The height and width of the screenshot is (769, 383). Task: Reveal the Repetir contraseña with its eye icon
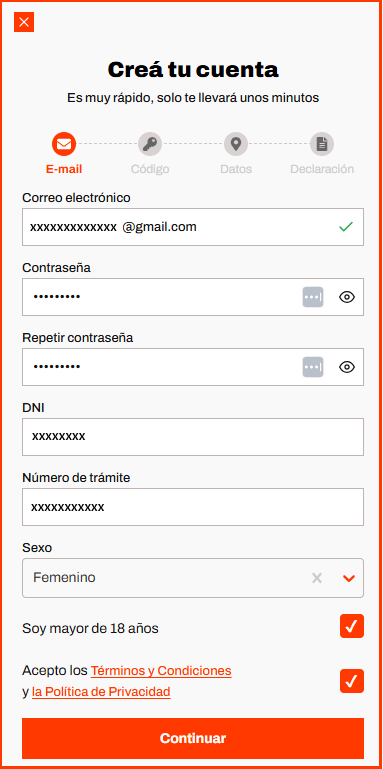(347, 367)
